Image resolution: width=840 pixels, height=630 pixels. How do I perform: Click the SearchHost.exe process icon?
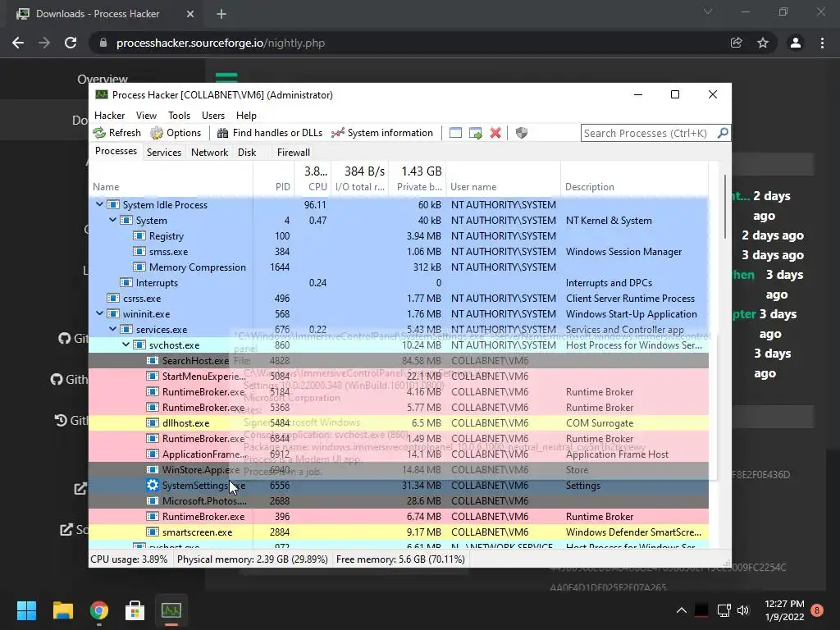pos(153,361)
